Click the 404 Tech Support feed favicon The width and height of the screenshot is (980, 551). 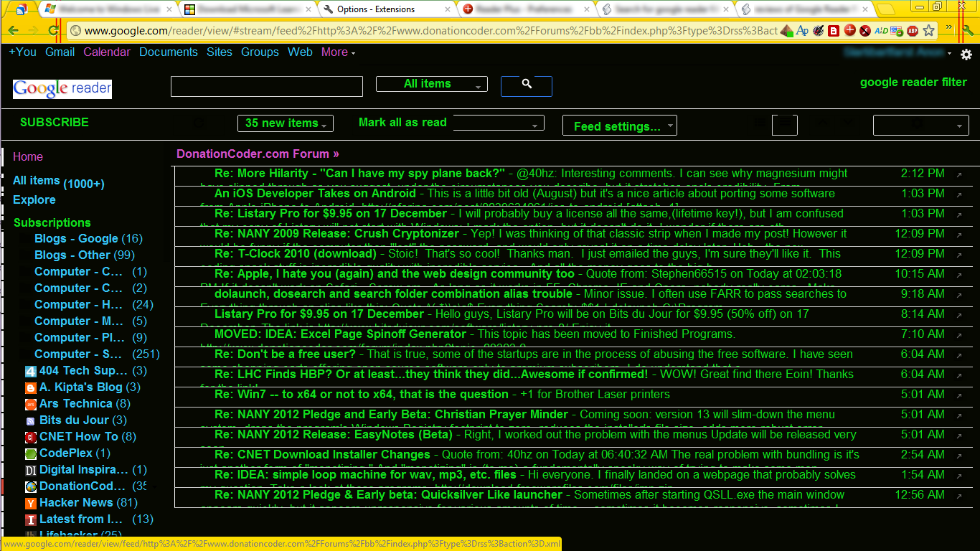point(31,371)
